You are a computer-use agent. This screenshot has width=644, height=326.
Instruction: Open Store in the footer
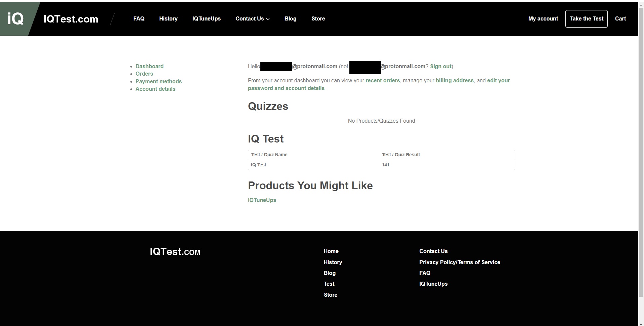tap(331, 295)
